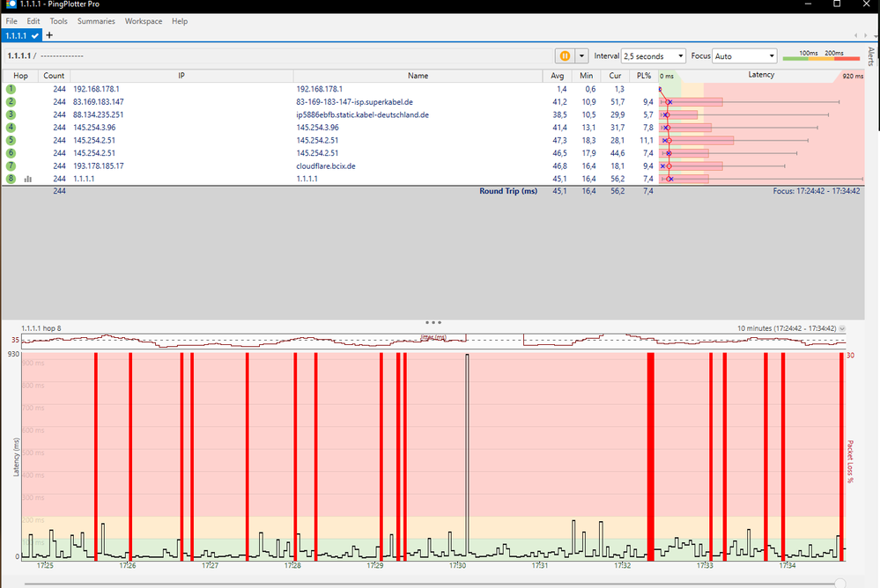Screen dimensions: 880x588
Task: Click name 83-169-183-147-isp.superkabel.de
Action: click(355, 101)
